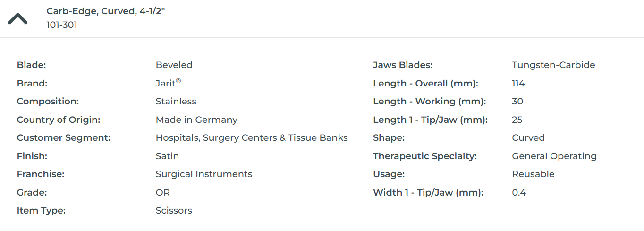The width and height of the screenshot is (644, 231).
Task: Click the Therapeutic Specialty label
Action: [x=425, y=156]
